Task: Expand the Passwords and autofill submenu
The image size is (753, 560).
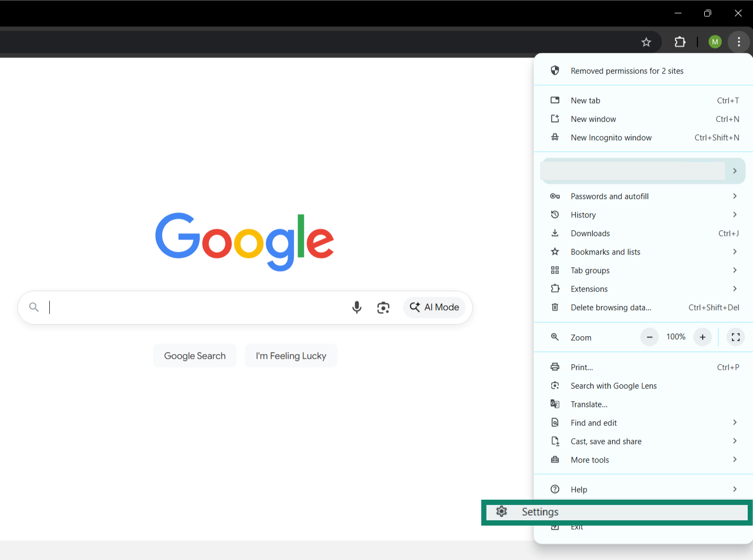Action: [x=609, y=196]
